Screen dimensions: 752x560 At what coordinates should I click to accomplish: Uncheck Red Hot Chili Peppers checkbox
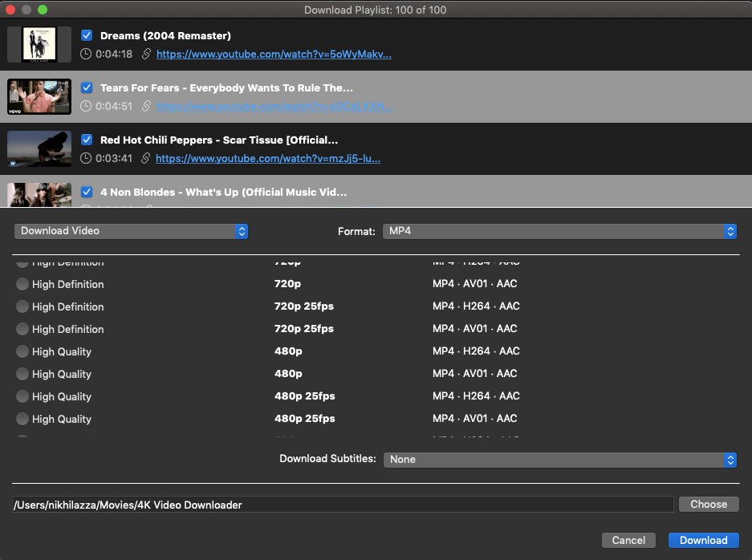pyautogui.click(x=87, y=140)
